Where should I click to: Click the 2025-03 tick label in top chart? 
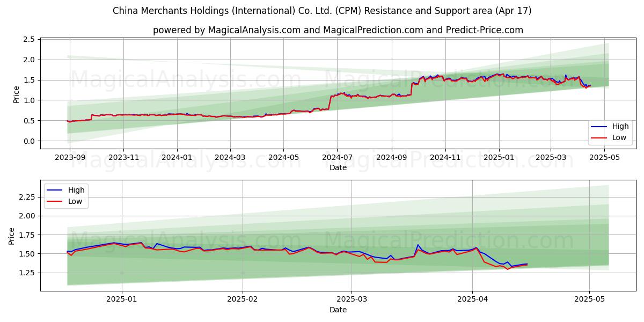click(x=551, y=157)
